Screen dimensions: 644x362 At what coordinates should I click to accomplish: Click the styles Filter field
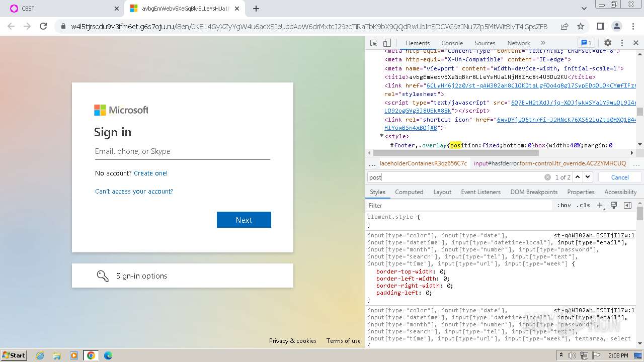click(x=459, y=205)
